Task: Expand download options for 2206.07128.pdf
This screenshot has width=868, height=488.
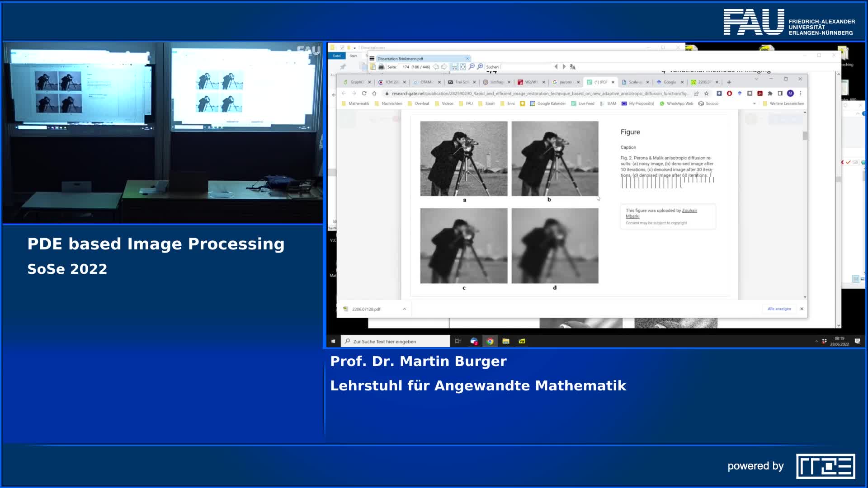Action: pos(405,309)
